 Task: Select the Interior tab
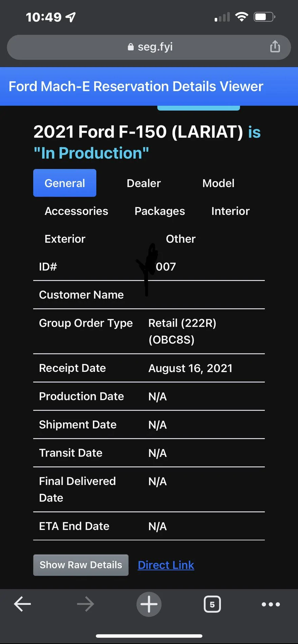(x=230, y=211)
